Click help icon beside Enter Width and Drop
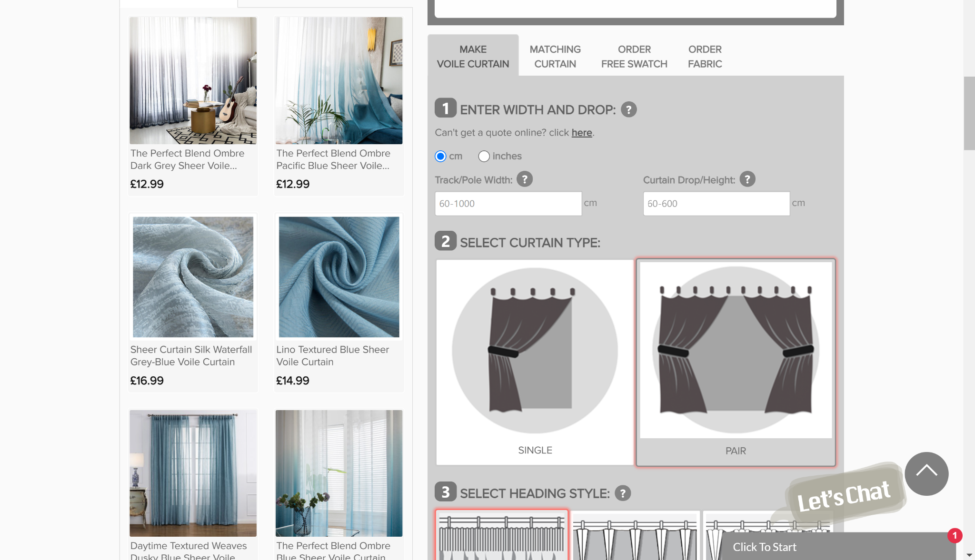975x560 pixels. [x=628, y=110]
